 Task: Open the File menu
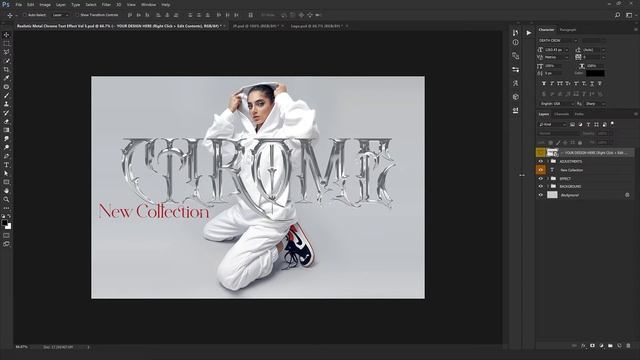click(x=19, y=4)
